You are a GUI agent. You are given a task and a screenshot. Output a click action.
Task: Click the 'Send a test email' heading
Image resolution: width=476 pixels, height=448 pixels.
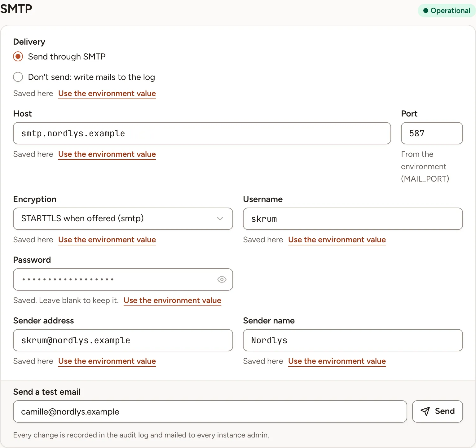coord(47,392)
